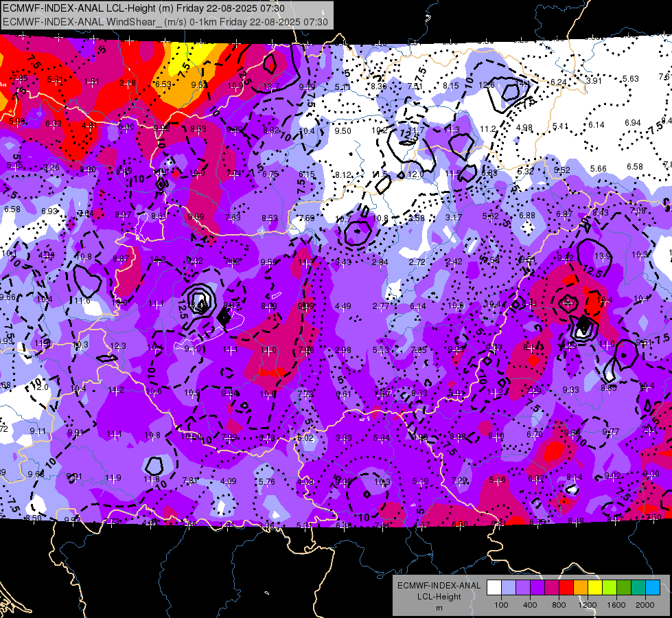Click the map value '6.88'
This screenshot has width=672, height=618.
pyautogui.click(x=527, y=216)
